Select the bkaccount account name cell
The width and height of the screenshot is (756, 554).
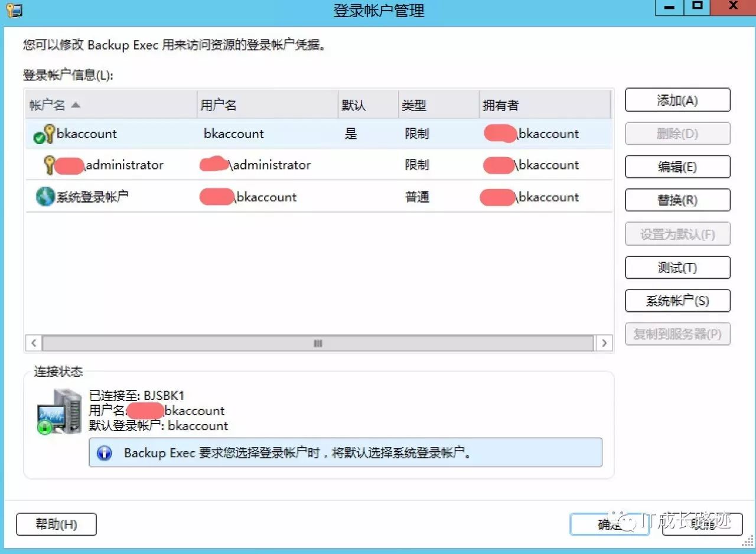tap(87, 134)
